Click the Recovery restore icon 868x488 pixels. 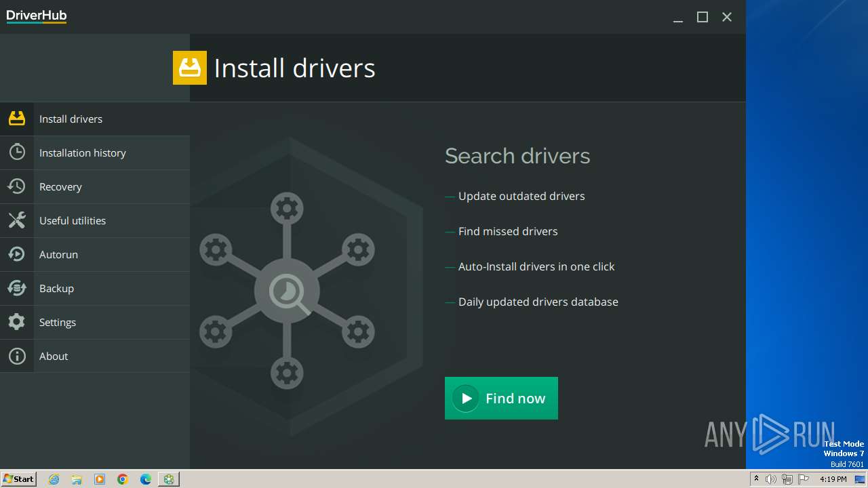point(17,186)
